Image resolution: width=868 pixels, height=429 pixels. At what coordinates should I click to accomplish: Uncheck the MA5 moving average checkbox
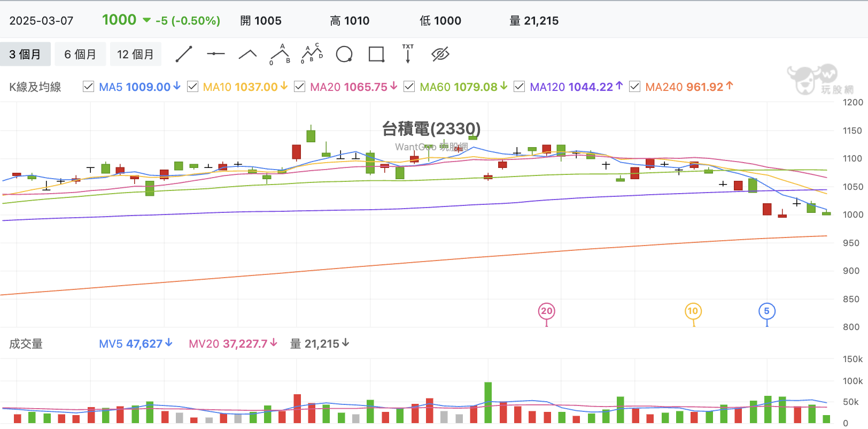[89, 87]
